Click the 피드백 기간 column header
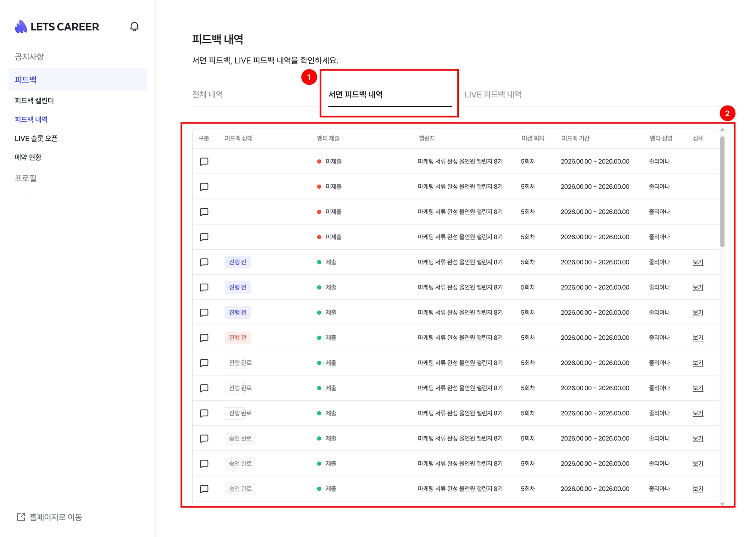 tap(575, 138)
